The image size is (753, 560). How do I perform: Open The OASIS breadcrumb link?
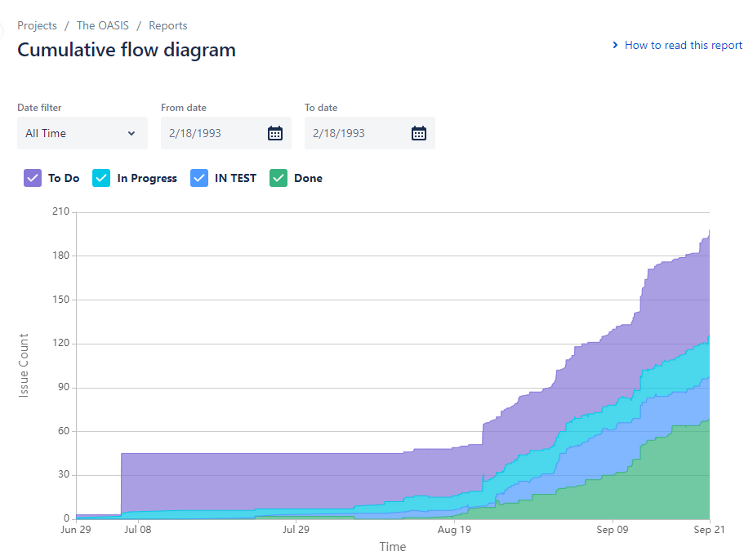pyautogui.click(x=103, y=25)
